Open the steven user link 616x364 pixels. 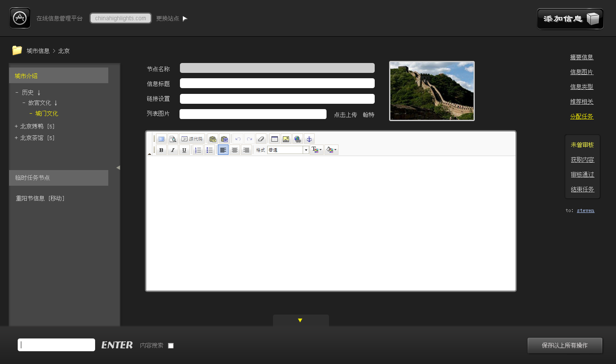(x=585, y=210)
